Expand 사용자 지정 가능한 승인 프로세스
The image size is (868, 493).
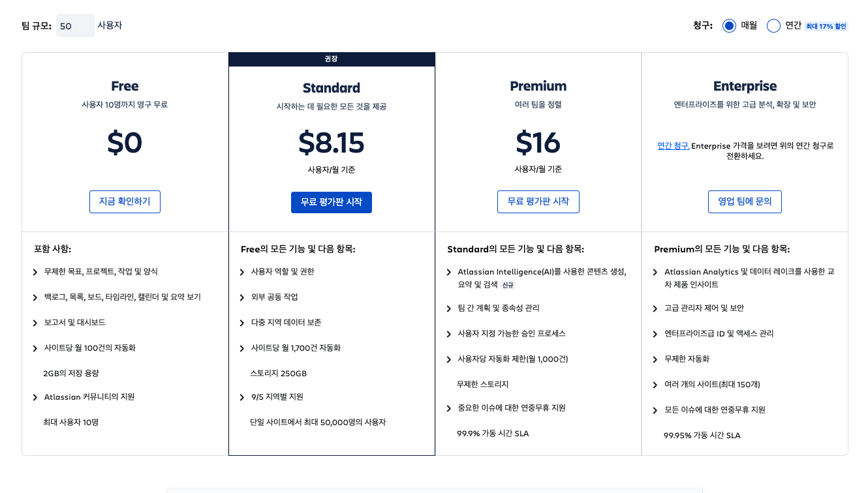(511, 334)
